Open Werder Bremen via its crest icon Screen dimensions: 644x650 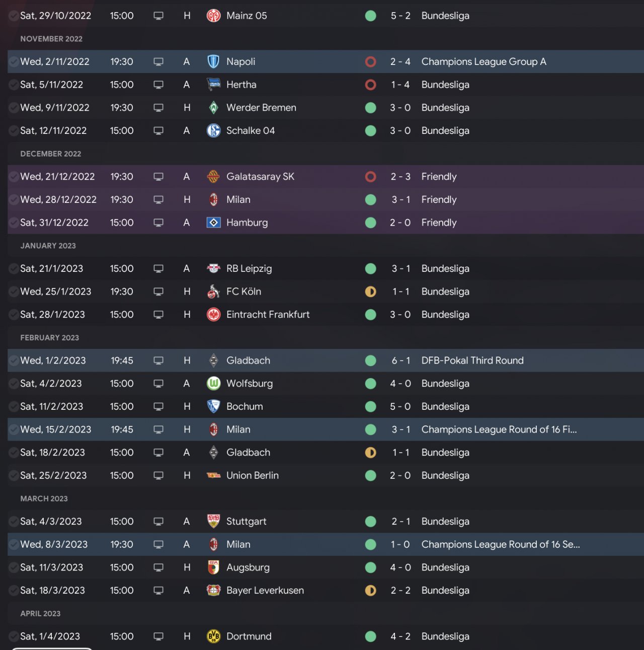coord(213,108)
